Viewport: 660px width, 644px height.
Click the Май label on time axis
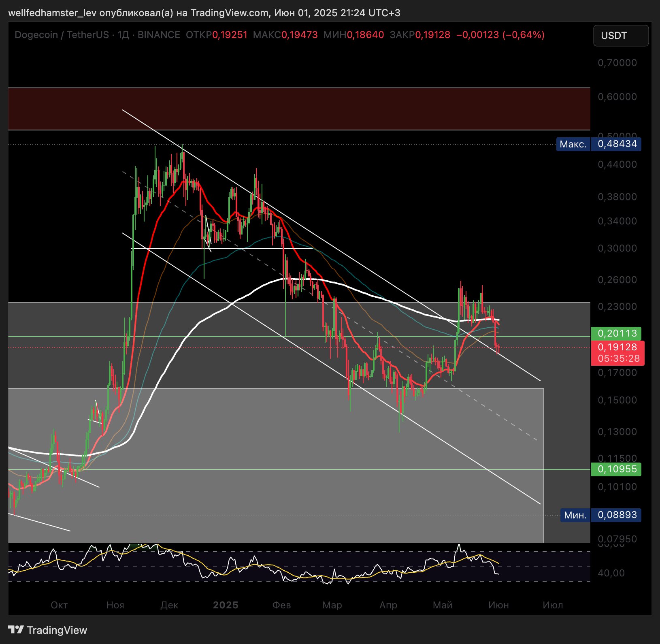[443, 605]
